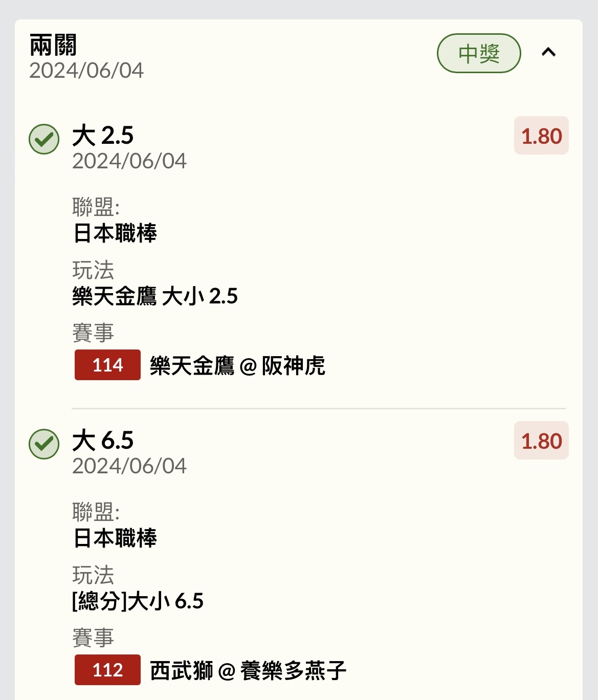Collapse the 兩關 bet card chevron
The image size is (598, 700).
(548, 53)
